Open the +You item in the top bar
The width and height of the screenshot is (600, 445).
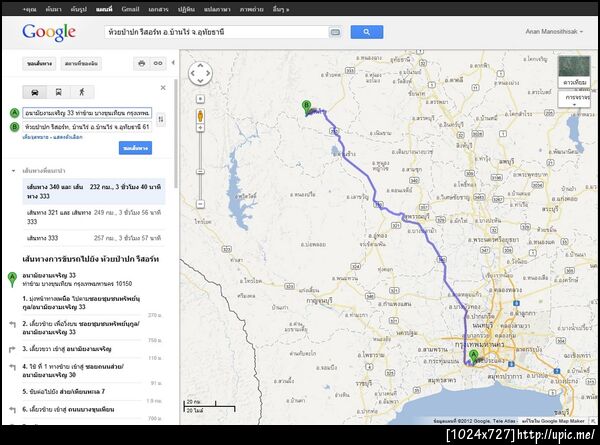(x=29, y=9)
